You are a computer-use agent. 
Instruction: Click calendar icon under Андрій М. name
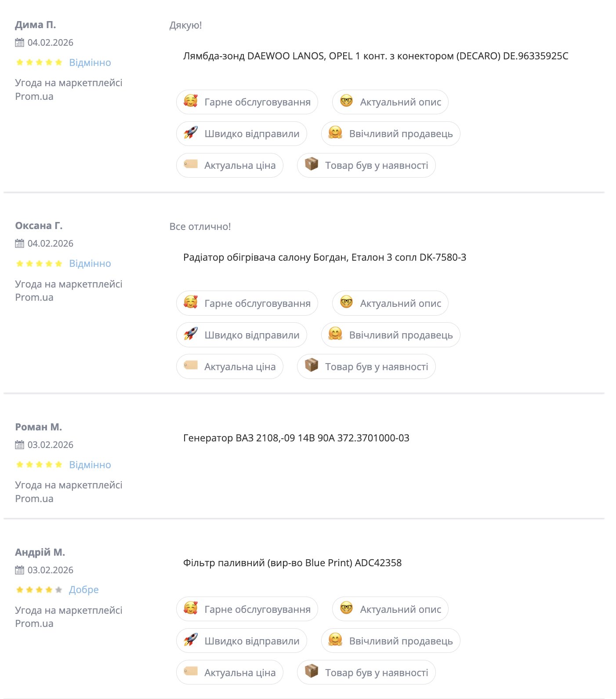tap(20, 570)
